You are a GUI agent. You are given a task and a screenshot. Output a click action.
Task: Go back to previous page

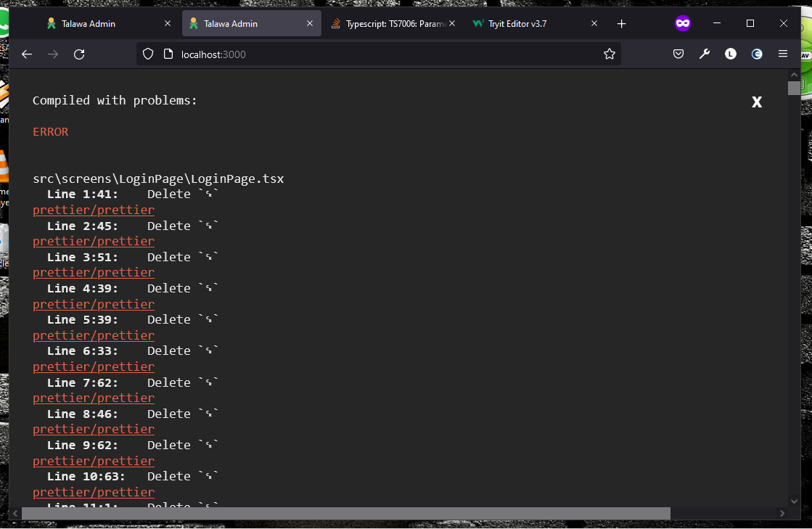coord(27,54)
